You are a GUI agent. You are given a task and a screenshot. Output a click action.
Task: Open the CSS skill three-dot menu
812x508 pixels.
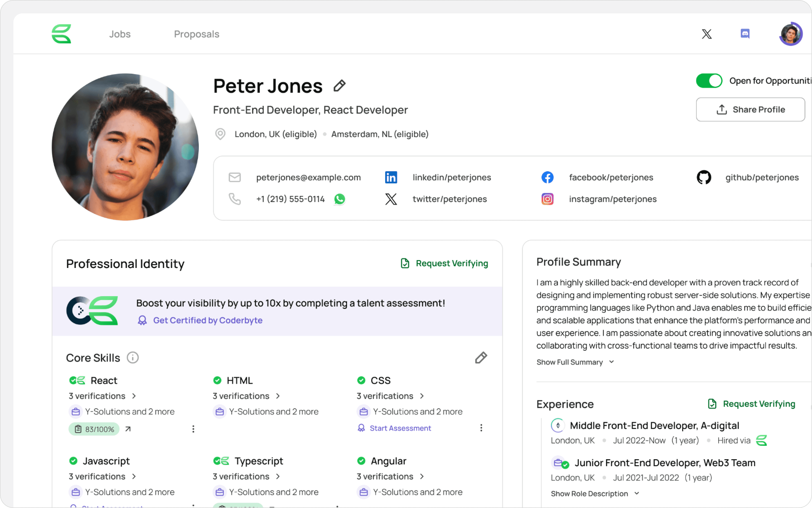481,428
